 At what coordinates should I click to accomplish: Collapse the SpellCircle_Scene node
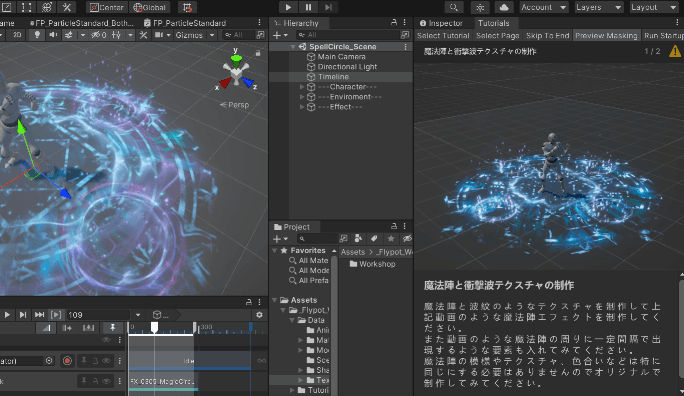293,47
